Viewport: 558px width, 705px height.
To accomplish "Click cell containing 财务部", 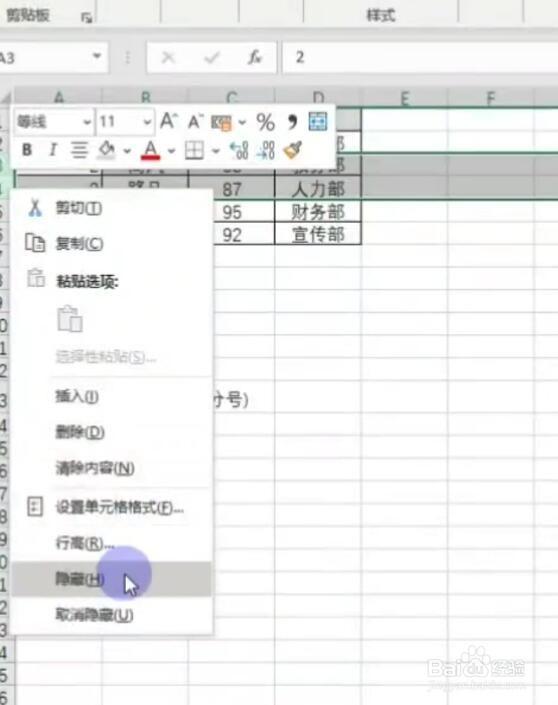I will tap(318, 211).
